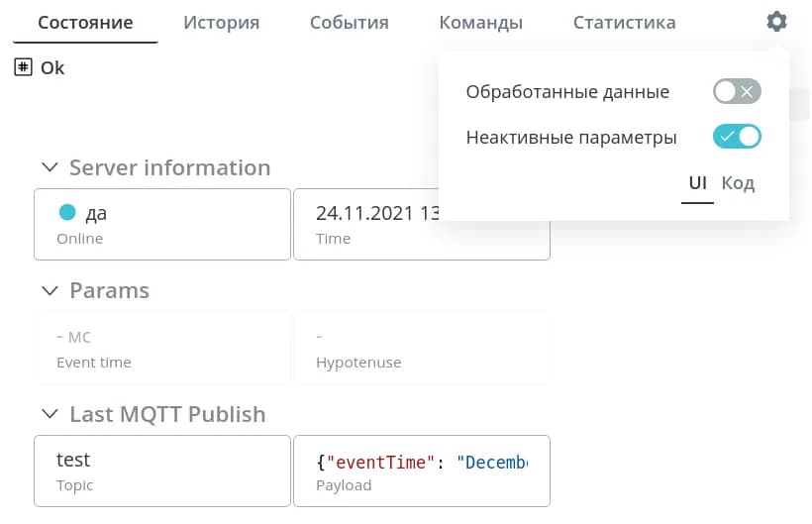812x524 pixels.
Task: Click the Online parameter card
Action: [162, 224]
